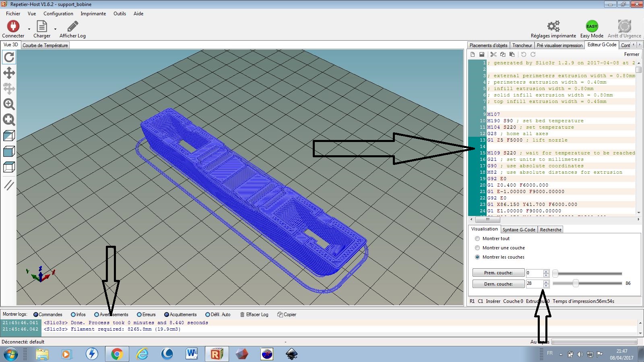
Task: Switch to the Trancheur tab
Action: click(522, 45)
